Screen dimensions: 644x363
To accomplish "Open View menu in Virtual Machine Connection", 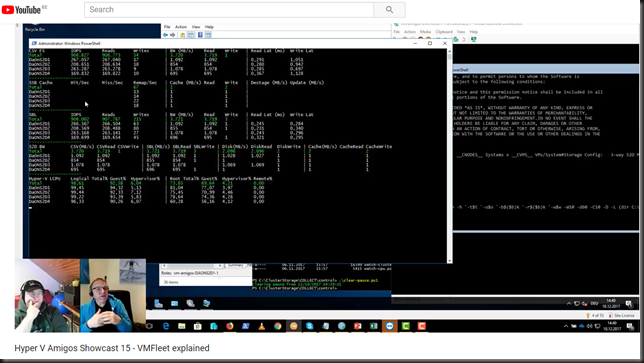I will pyautogui.click(x=461, y=32).
